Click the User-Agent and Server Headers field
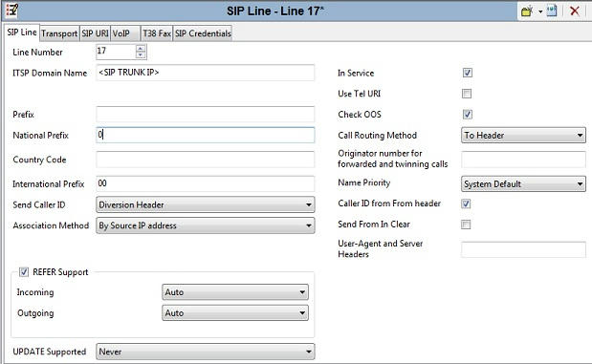Viewport: 592px width, 364px height. [523, 249]
